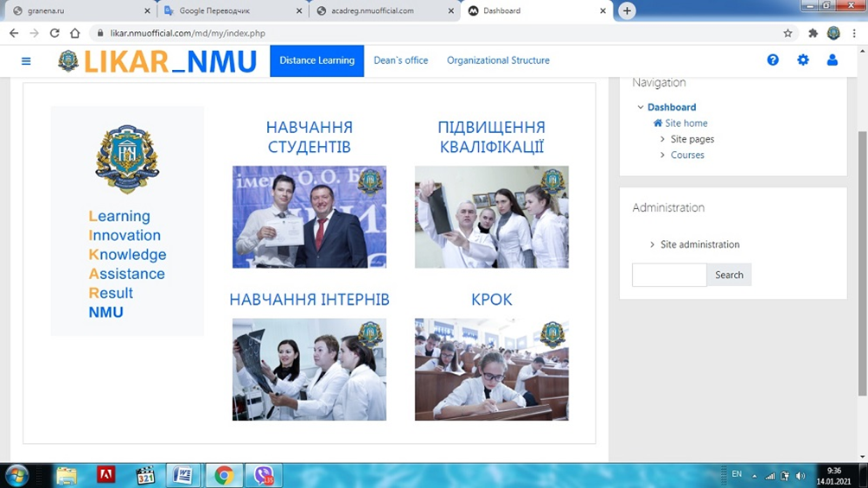Open the hamburger side menu

26,60
